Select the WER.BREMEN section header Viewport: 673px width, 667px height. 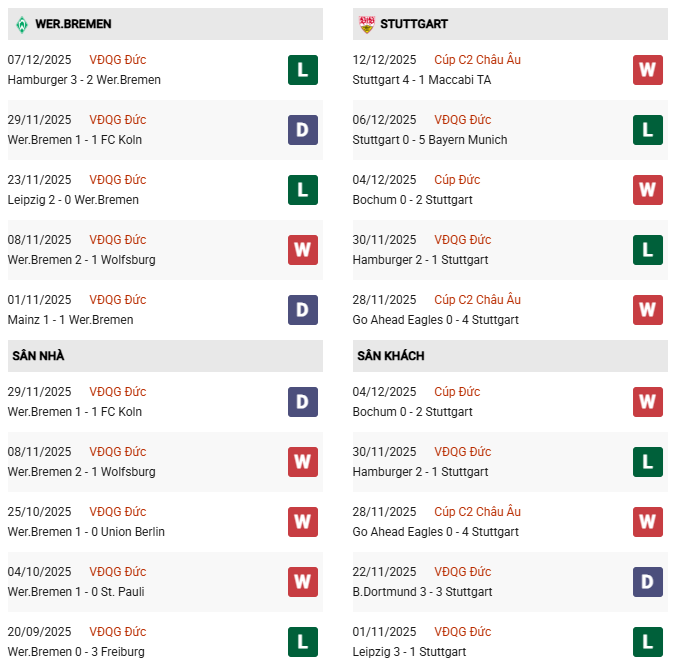(x=73, y=23)
